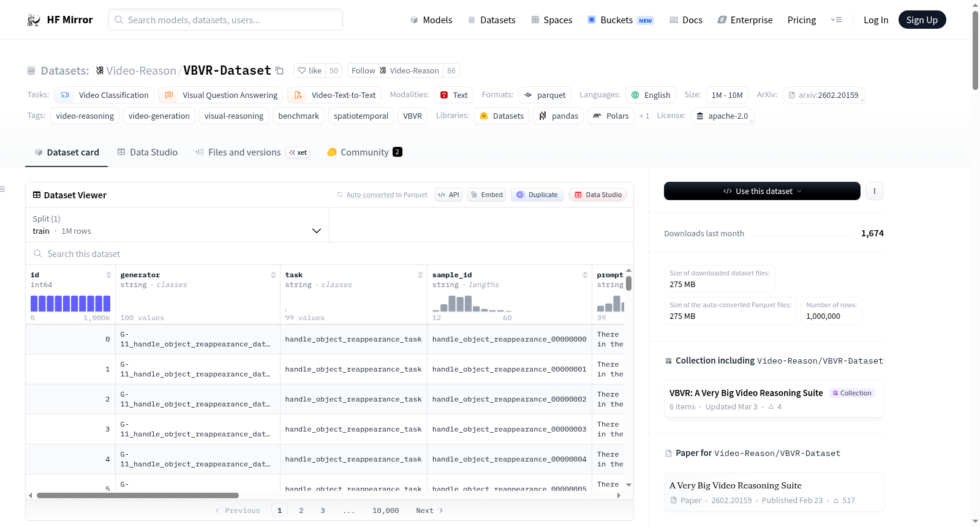
Task: Like the VBVR-Dataset
Action: 309,70
